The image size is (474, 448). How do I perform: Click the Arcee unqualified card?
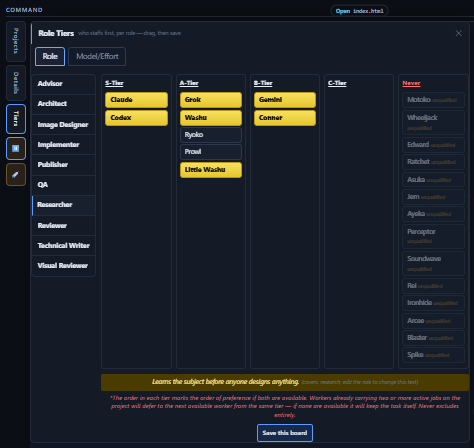click(433, 321)
